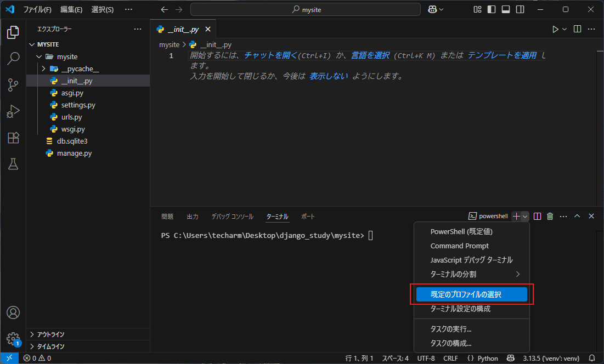604x364 pixels.
Task: Open Copilot chat icon in title bar
Action: pos(433,10)
